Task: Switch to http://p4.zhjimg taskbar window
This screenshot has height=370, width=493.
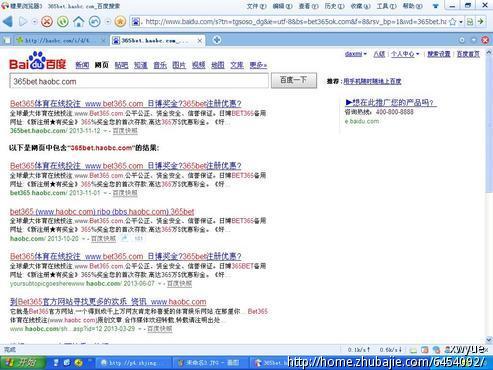Action: point(133,363)
